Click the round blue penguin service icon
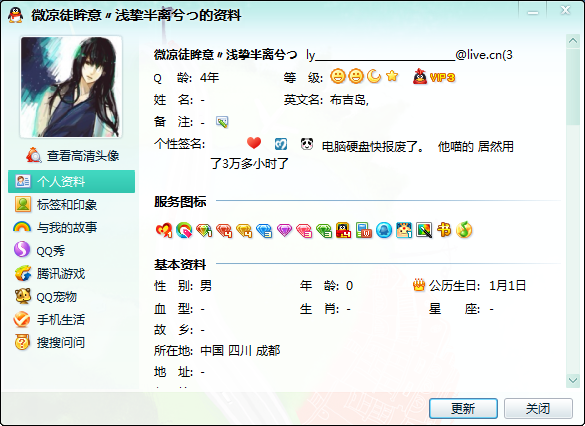The image size is (585, 426). 384,230
